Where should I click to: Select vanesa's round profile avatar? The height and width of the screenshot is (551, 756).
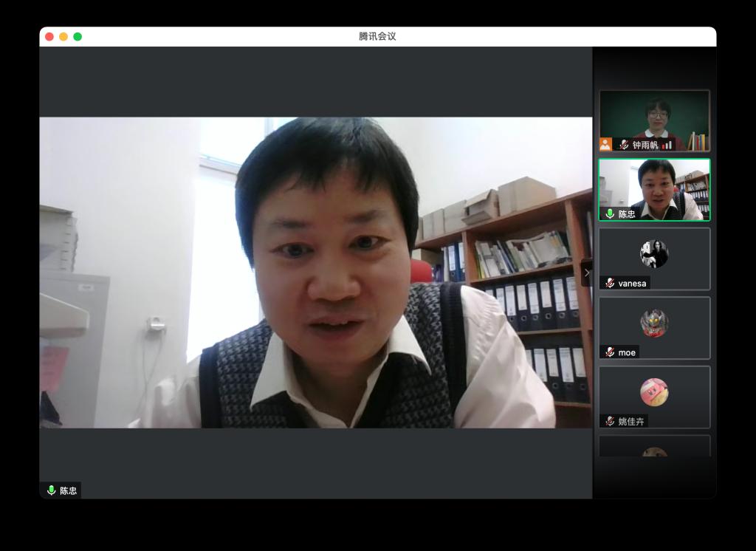(653, 254)
